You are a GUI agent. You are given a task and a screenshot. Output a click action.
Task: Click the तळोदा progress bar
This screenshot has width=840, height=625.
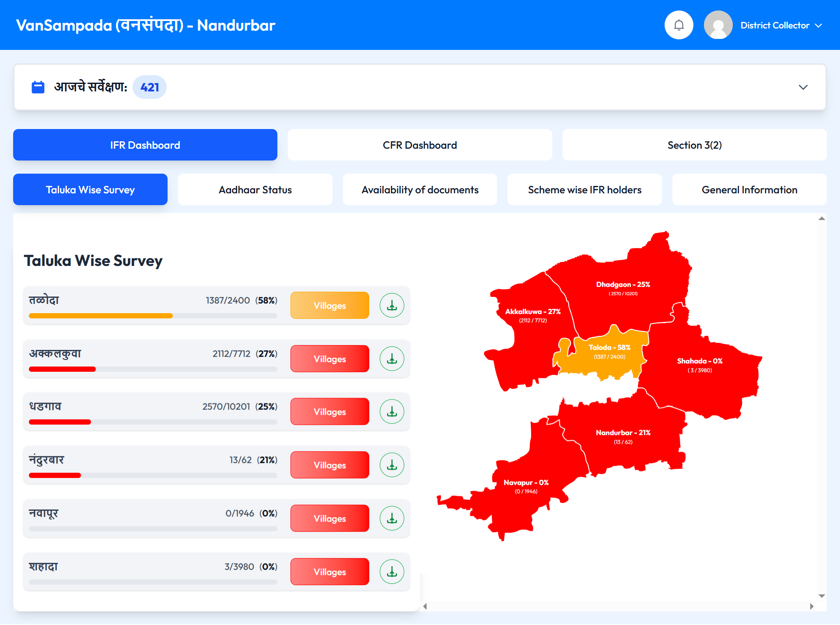click(x=152, y=315)
